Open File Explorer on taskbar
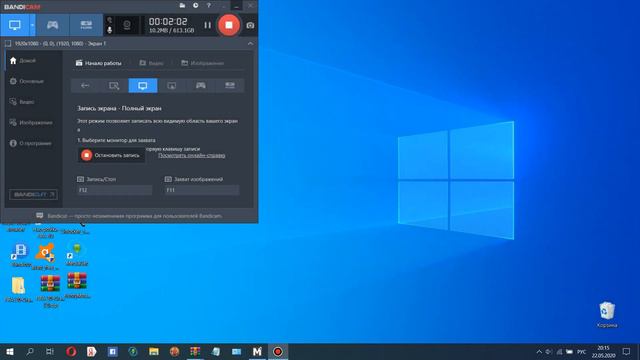Screen dimensions: 640x360 (x=154, y=351)
